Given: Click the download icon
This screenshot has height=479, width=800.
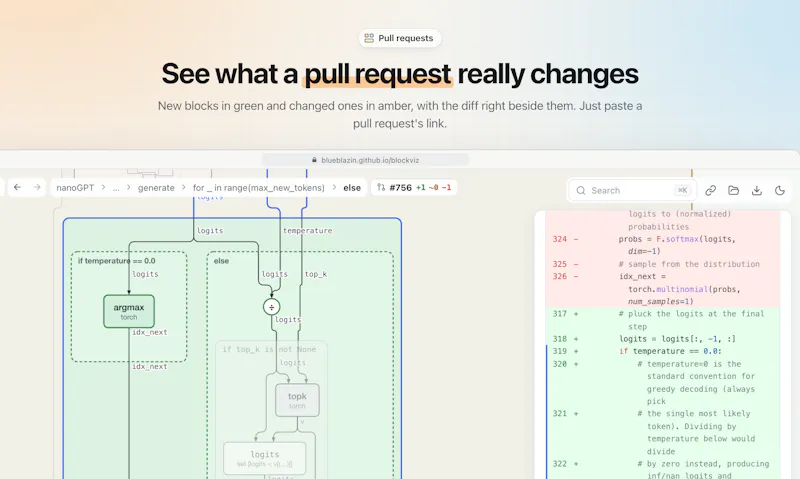Looking at the screenshot, I should [x=757, y=190].
